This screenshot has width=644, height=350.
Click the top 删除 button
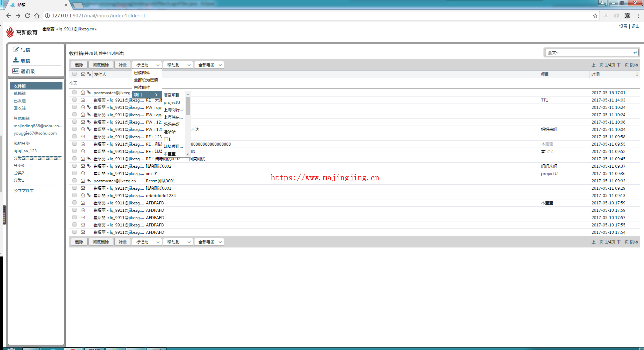(79, 65)
